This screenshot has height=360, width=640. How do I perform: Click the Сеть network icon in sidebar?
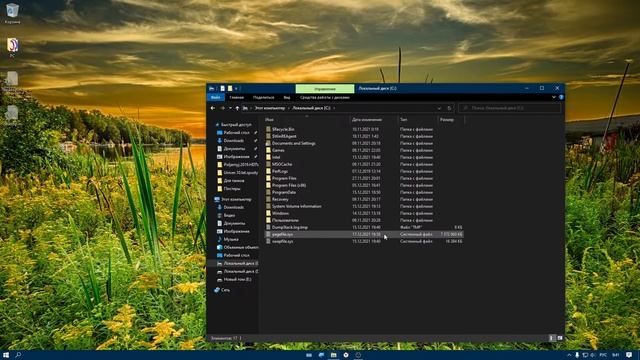point(217,290)
